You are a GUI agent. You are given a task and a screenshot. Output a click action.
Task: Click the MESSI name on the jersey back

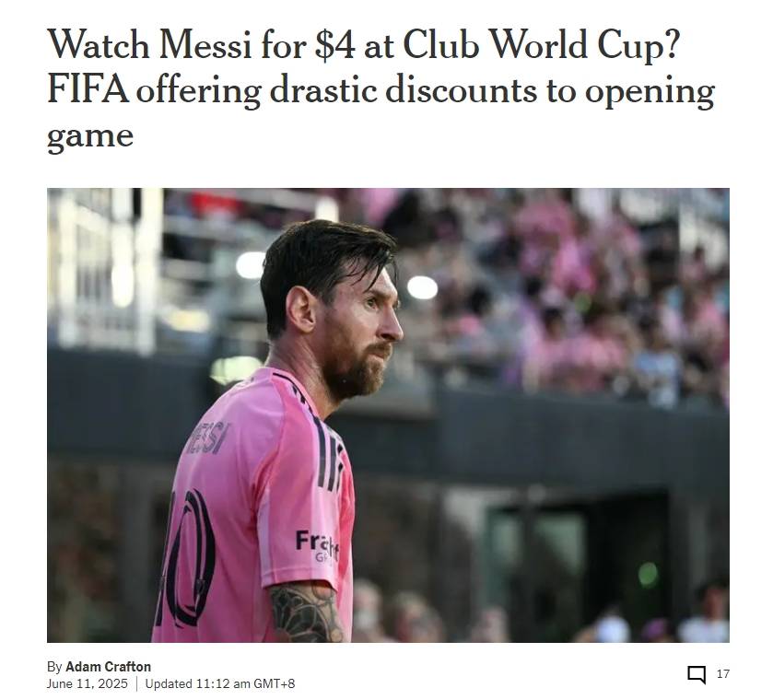pyautogui.click(x=208, y=437)
